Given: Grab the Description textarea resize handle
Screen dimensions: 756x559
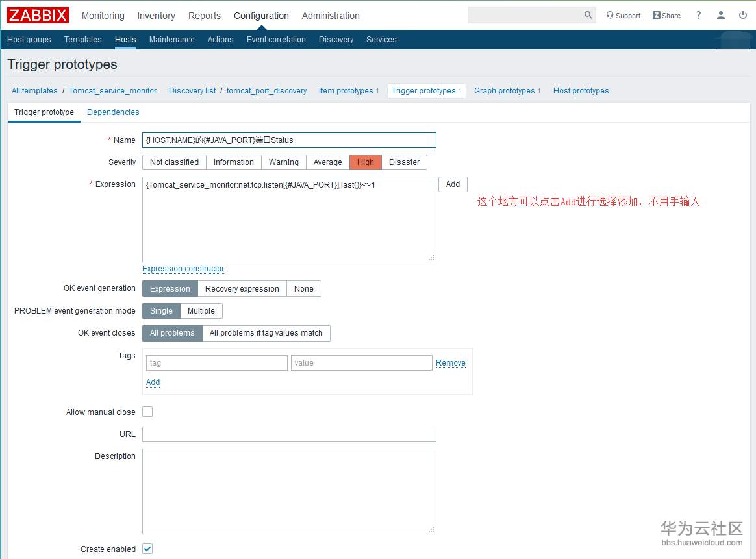Looking at the screenshot, I should click(431, 530).
